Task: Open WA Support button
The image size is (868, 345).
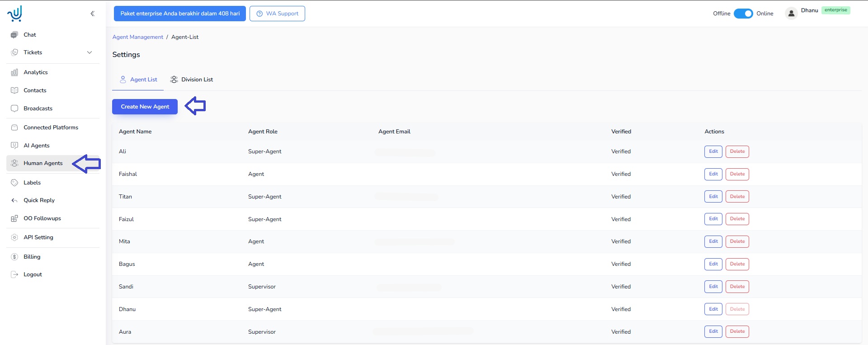Action: [277, 14]
